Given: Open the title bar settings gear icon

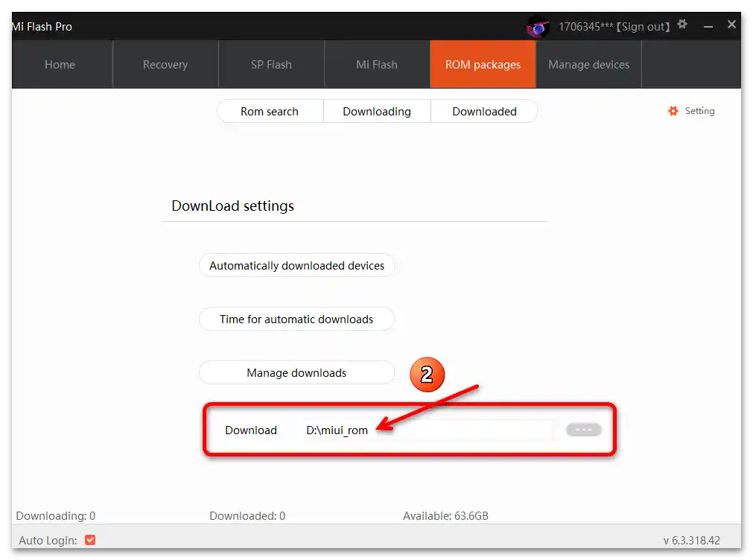Looking at the screenshot, I should tap(682, 25).
